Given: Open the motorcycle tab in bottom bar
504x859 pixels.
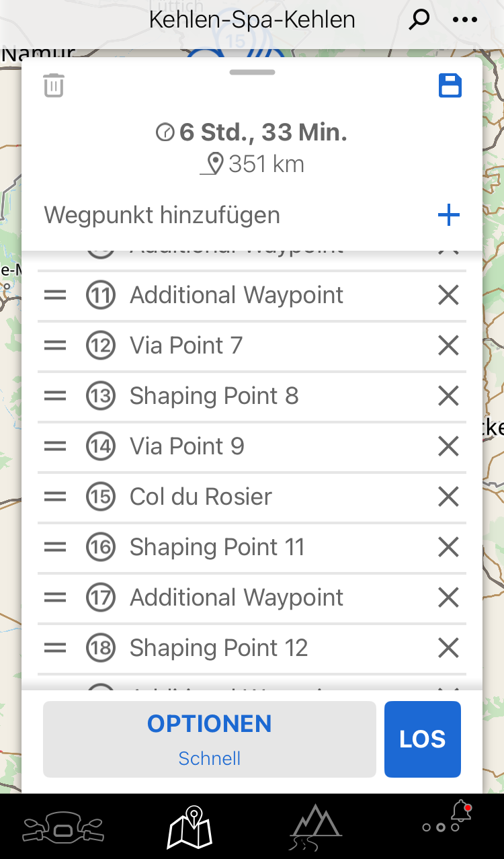Looking at the screenshot, I should tap(62, 829).
